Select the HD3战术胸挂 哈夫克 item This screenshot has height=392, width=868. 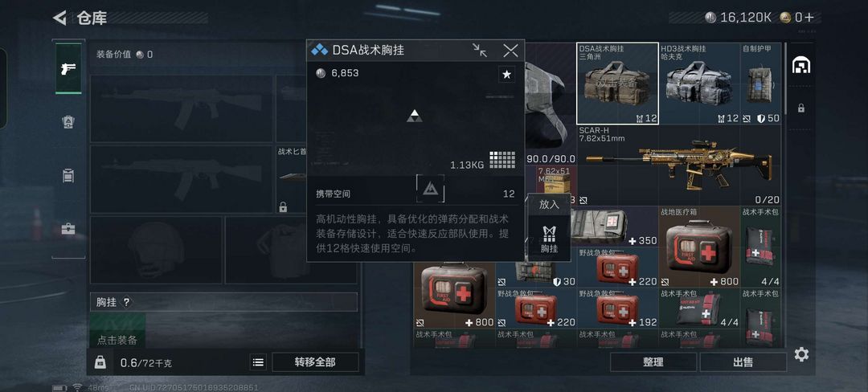pos(698,84)
